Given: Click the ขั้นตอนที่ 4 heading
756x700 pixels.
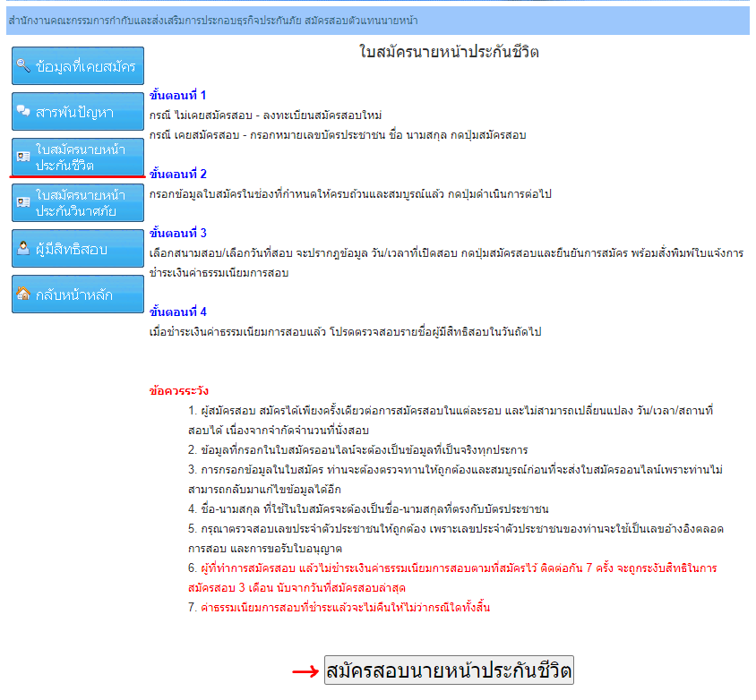Looking at the screenshot, I should click(x=178, y=312).
